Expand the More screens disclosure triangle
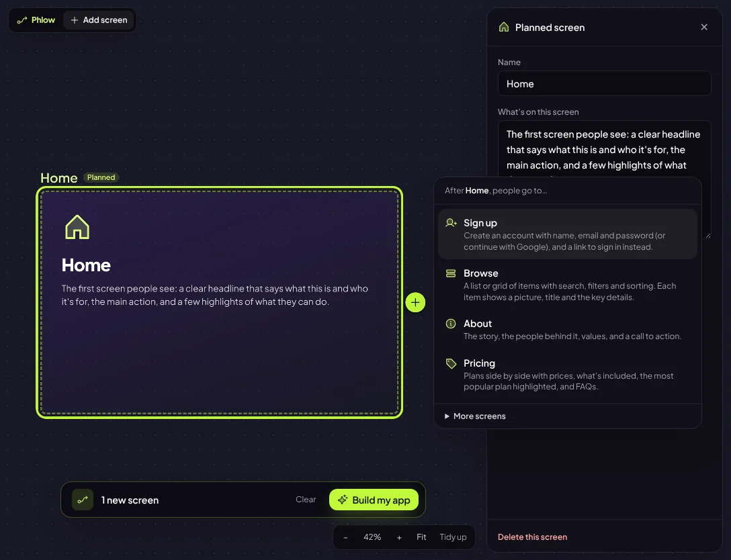Screen dimensions: 731x560 (447, 416)
